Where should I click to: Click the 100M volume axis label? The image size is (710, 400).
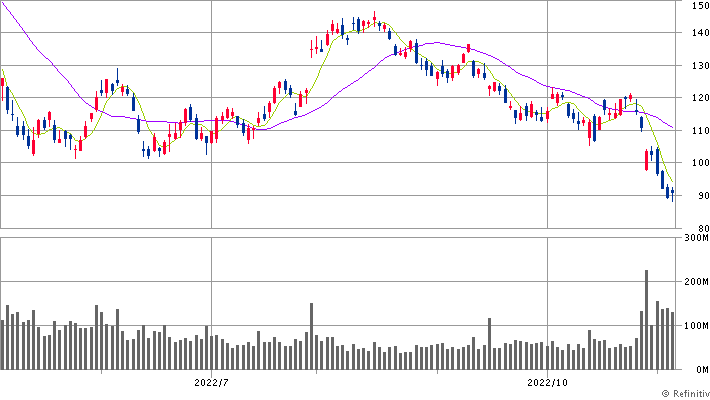click(x=696, y=326)
